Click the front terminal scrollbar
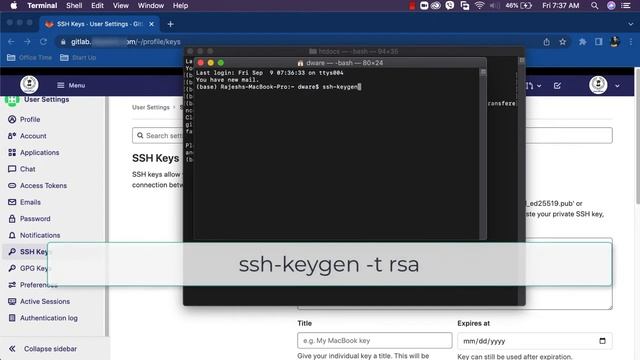The image size is (640, 360). point(483,153)
